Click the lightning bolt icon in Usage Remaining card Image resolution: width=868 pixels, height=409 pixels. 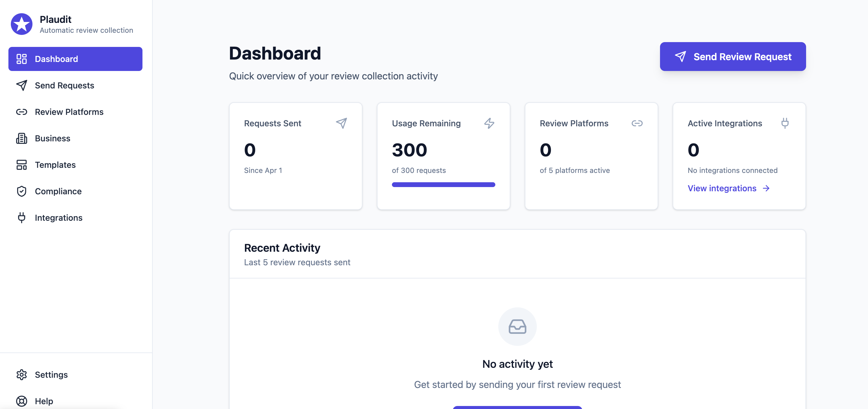pos(489,123)
